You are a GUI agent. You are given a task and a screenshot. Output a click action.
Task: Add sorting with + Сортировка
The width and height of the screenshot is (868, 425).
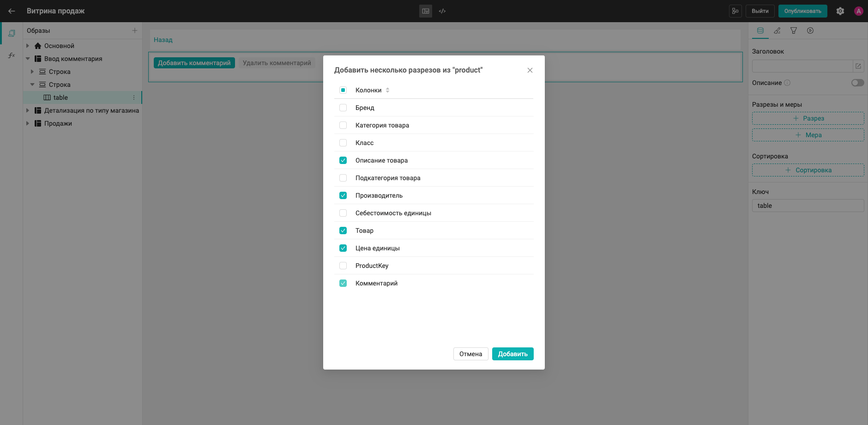click(x=808, y=170)
